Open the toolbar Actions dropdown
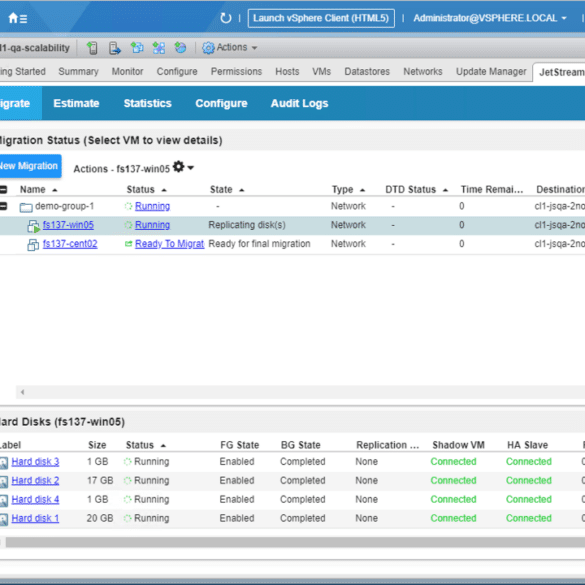Image resolution: width=585 pixels, height=585 pixels. click(x=237, y=47)
